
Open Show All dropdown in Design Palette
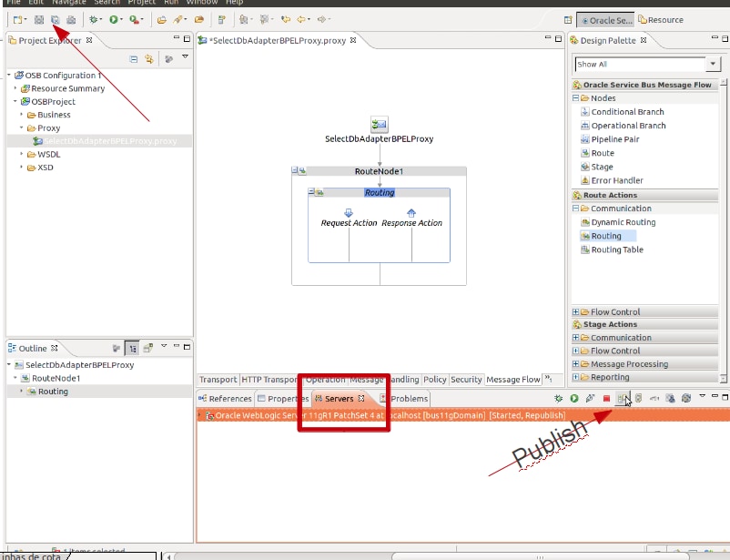pyautogui.click(x=713, y=64)
